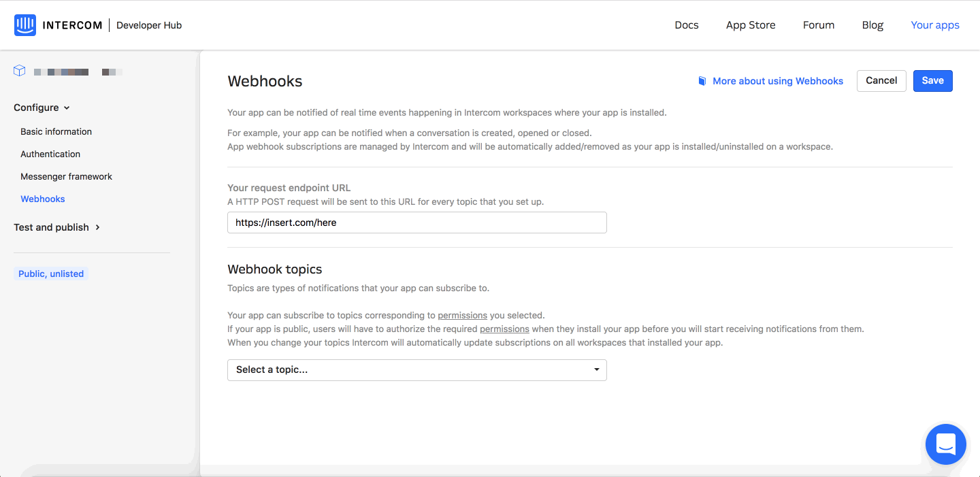The width and height of the screenshot is (980, 477).
Task: Click the Your request endpoint URL label
Action: (x=289, y=188)
